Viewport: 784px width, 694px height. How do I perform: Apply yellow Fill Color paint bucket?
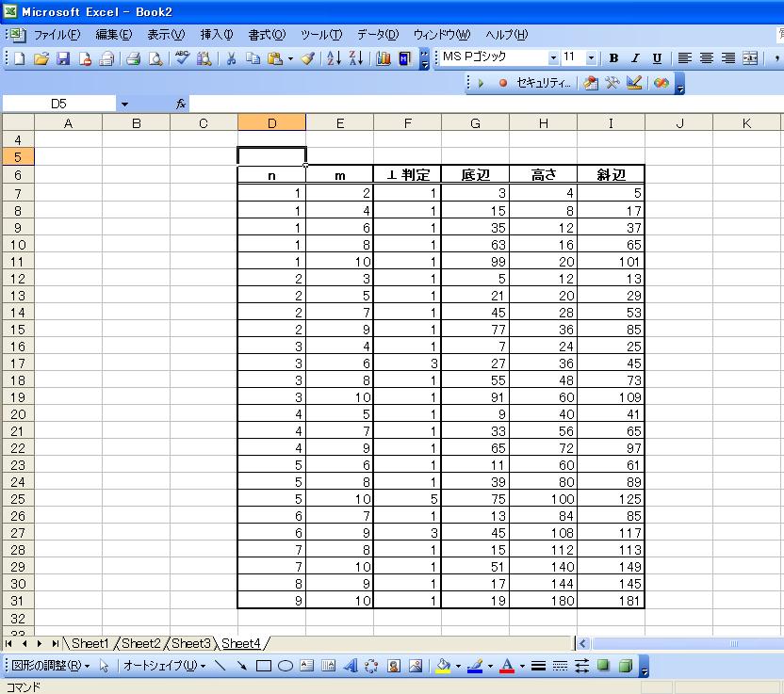pyautogui.click(x=444, y=666)
